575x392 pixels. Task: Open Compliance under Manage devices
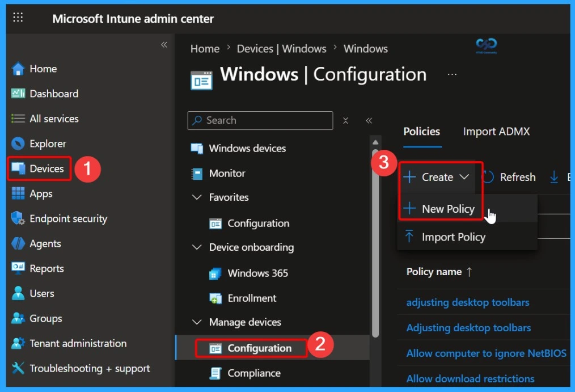254,373
